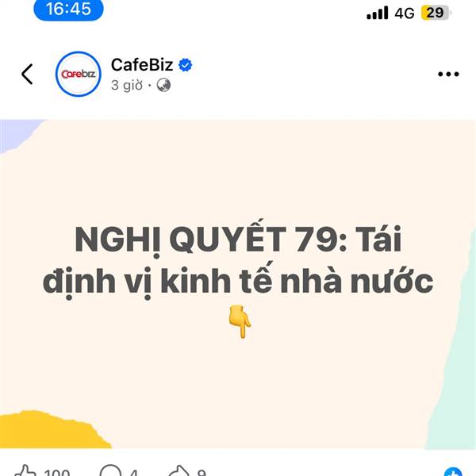476x476 pixels.
Task: Go back with the left chevron arrow
Action: click(27, 74)
